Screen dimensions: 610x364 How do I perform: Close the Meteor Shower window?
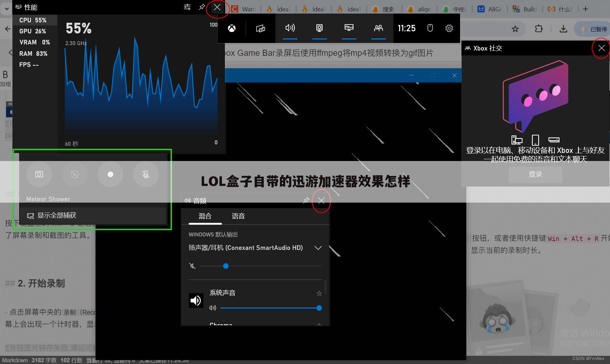[x=454, y=75]
